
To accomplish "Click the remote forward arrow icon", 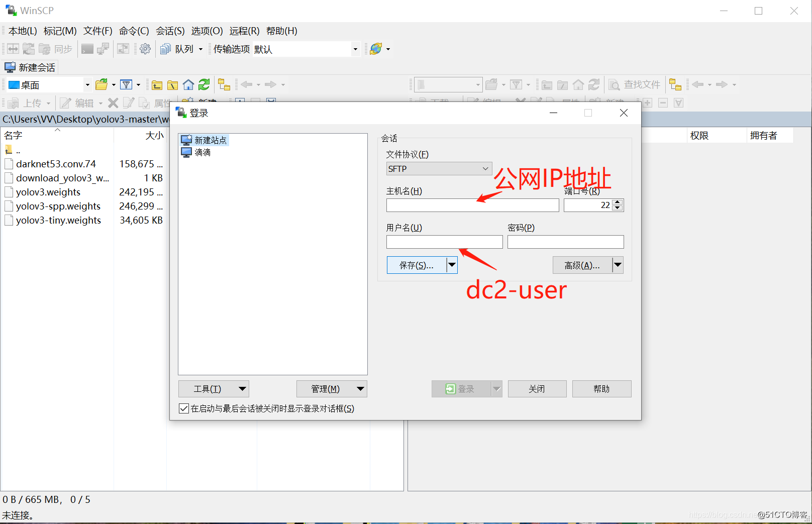I will (722, 84).
